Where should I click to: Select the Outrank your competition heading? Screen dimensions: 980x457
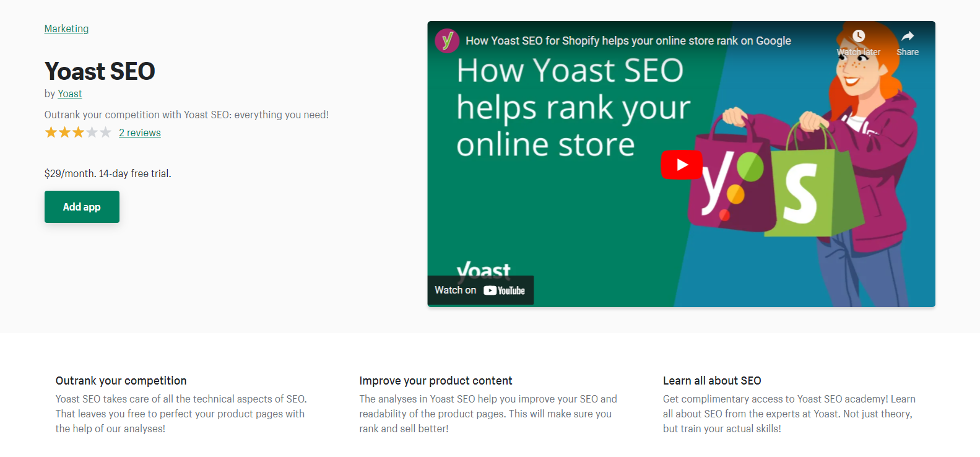121,381
